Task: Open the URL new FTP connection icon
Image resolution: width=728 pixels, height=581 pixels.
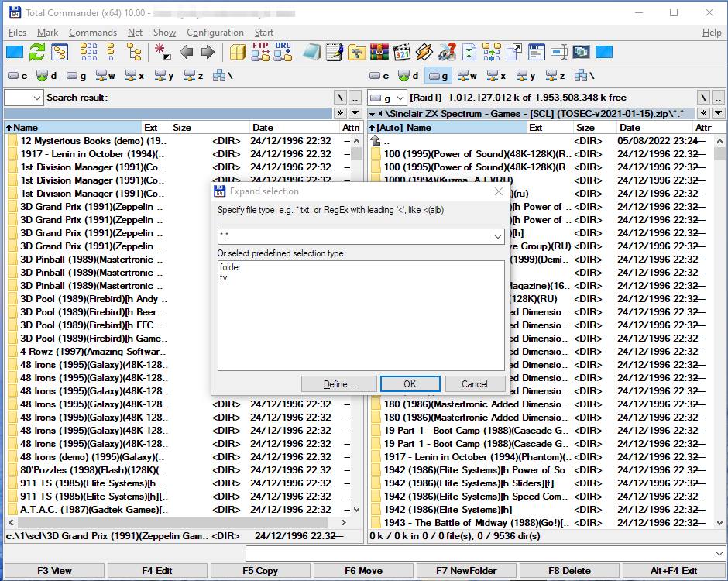Action: (x=283, y=52)
